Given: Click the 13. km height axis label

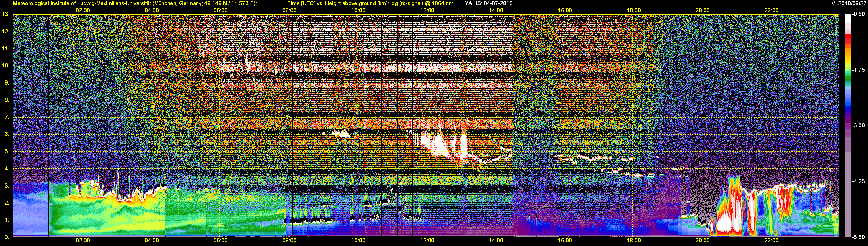Looking at the screenshot, I should pyautogui.click(x=5, y=14).
